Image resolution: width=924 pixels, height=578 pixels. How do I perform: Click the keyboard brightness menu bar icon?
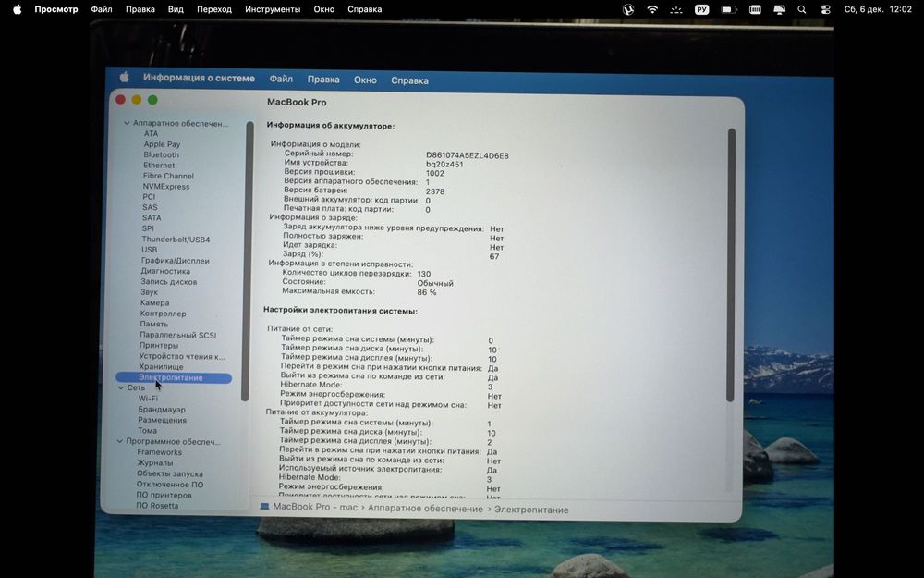pyautogui.click(x=676, y=9)
